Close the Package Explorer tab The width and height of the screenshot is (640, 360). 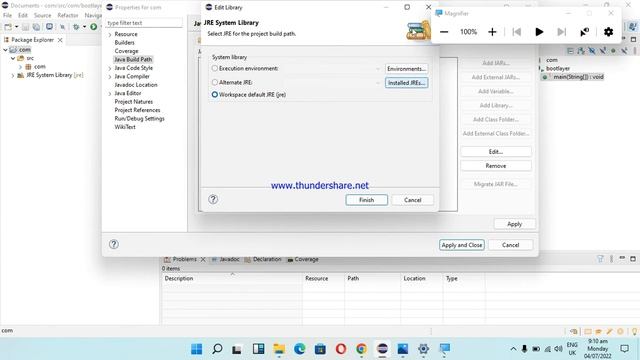60,40
